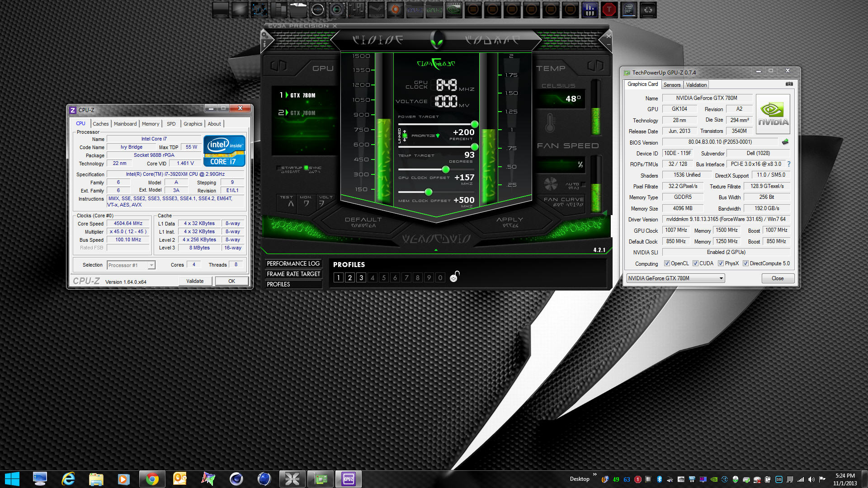Open the Sensors tab in GPU-Z
This screenshot has height=488, width=868.
tap(672, 85)
